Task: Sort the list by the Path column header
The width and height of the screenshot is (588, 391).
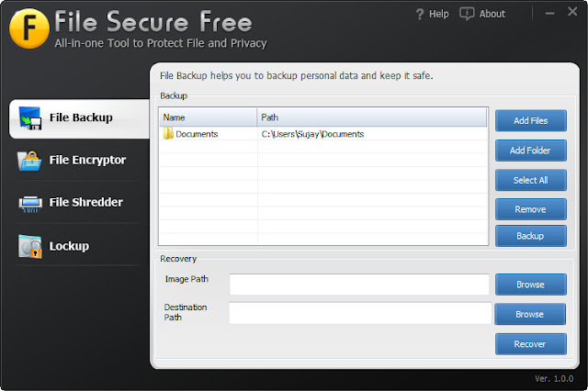Action: point(371,117)
